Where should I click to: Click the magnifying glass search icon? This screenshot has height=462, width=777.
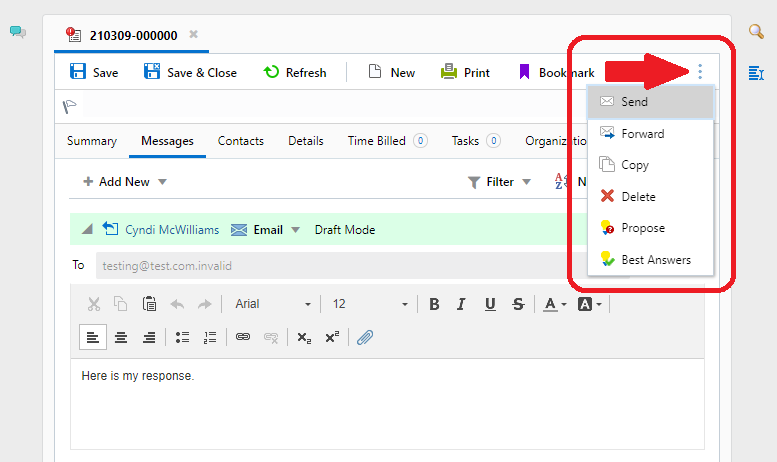(756, 31)
